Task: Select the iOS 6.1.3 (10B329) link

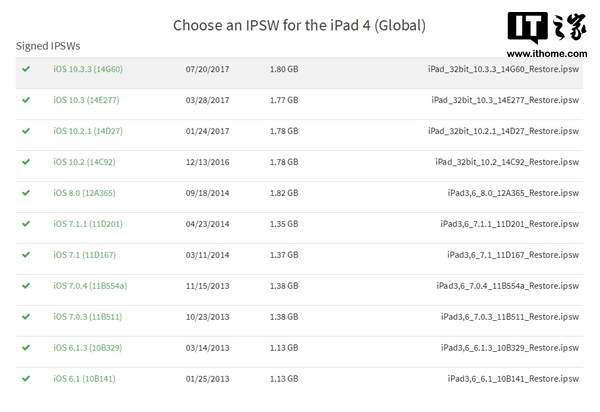Action: pyautogui.click(x=88, y=348)
